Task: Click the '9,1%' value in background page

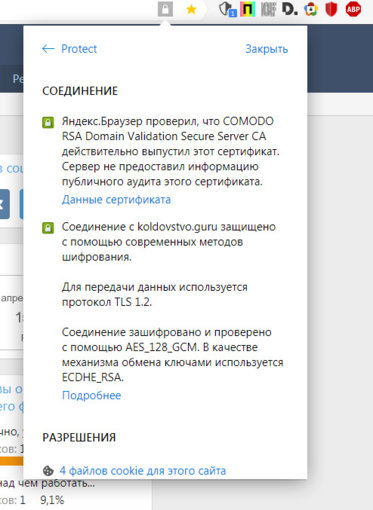Action: click(52, 500)
